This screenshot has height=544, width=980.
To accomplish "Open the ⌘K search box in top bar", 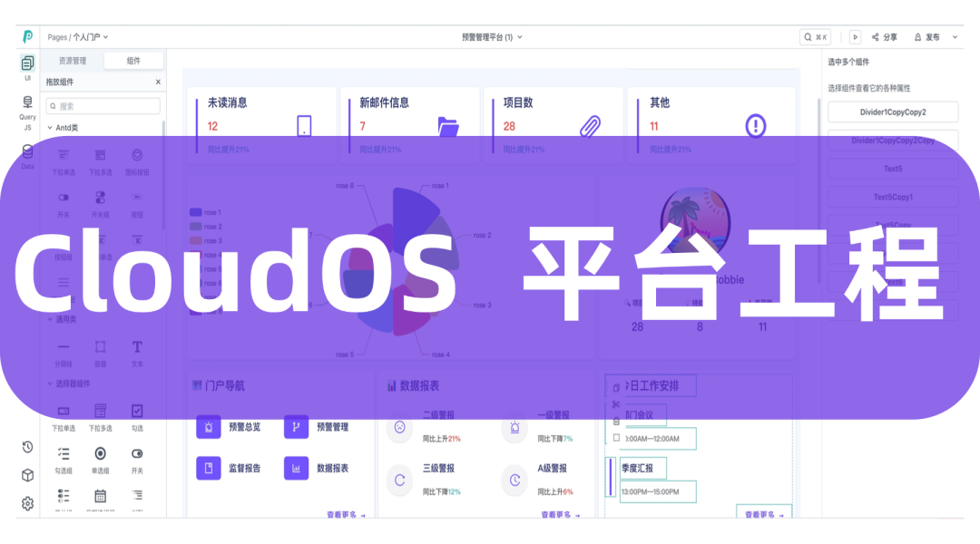I will [x=816, y=37].
